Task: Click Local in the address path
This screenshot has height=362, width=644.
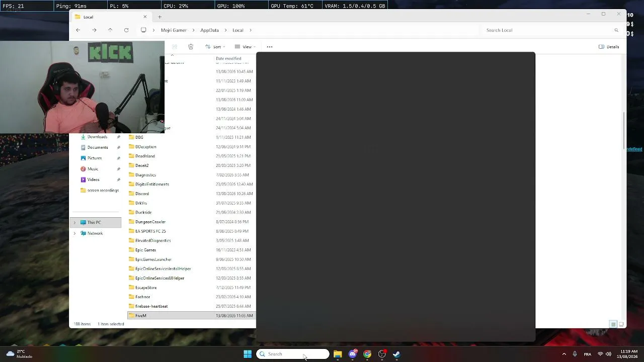Action: point(238,30)
